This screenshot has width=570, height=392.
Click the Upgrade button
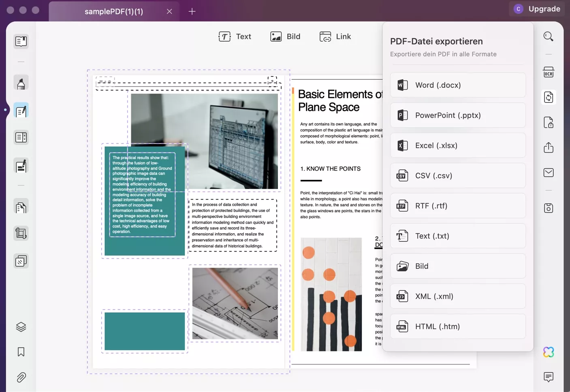click(543, 9)
